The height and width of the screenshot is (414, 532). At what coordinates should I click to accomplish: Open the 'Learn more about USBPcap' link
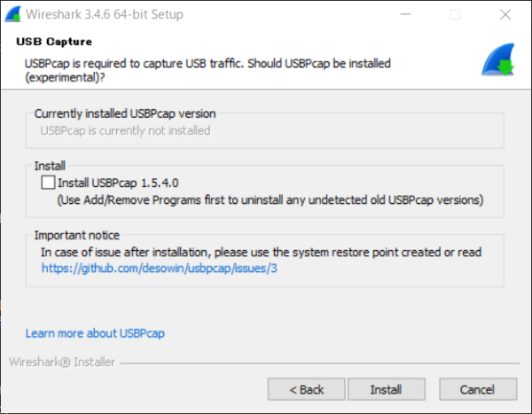[95, 333]
